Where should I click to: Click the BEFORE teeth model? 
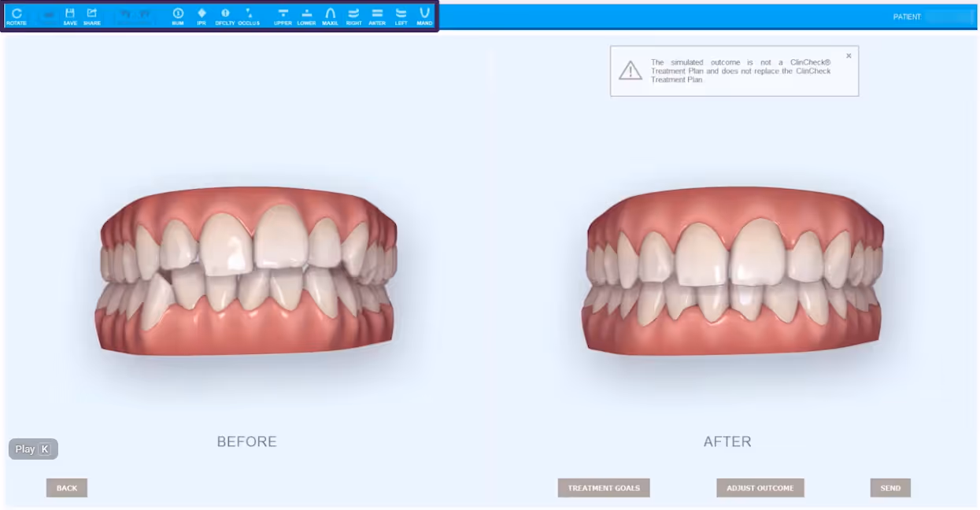coord(246,272)
